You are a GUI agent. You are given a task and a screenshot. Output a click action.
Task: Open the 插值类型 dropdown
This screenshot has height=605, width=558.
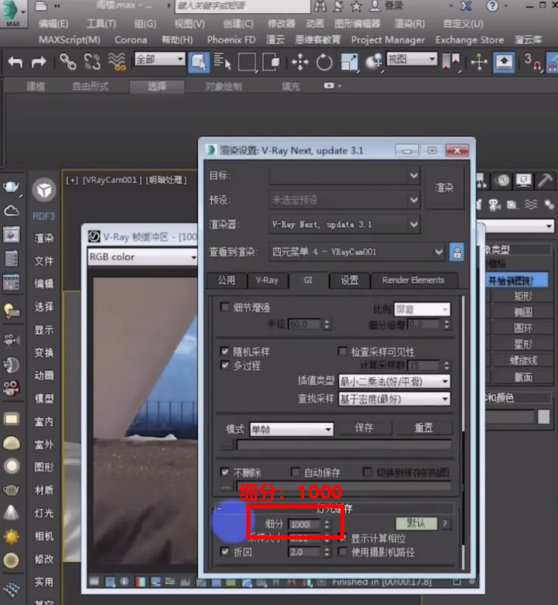[x=394, y=382]
